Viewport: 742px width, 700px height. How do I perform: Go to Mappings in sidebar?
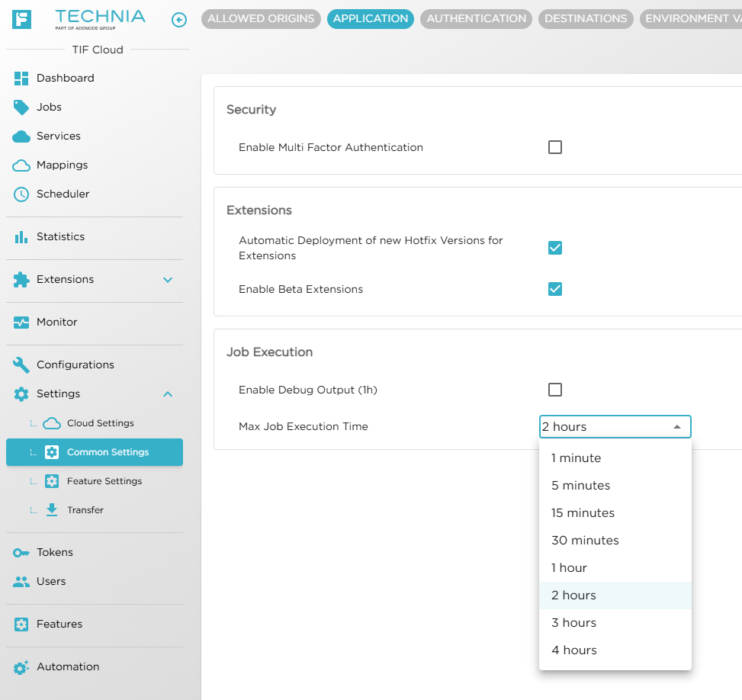point(62,165)
